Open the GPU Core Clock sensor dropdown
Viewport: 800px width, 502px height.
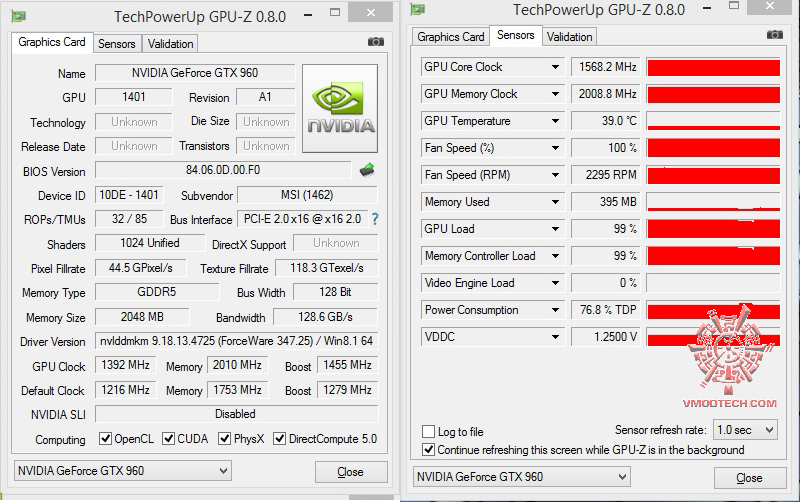[555, 67]
